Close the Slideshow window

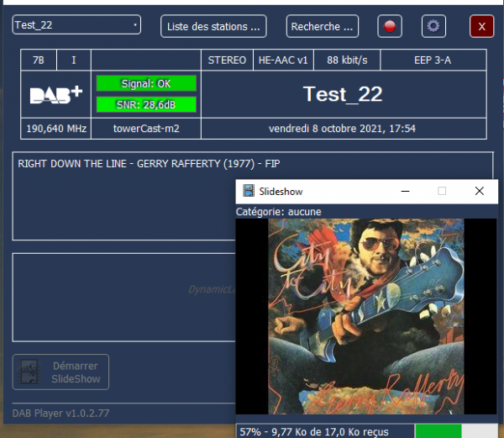click(x=480, y=191)
